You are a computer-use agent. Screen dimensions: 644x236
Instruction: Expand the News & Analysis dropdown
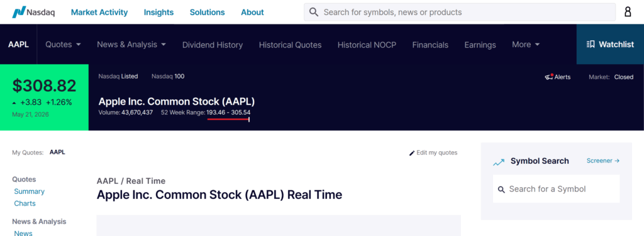[131, 44]
